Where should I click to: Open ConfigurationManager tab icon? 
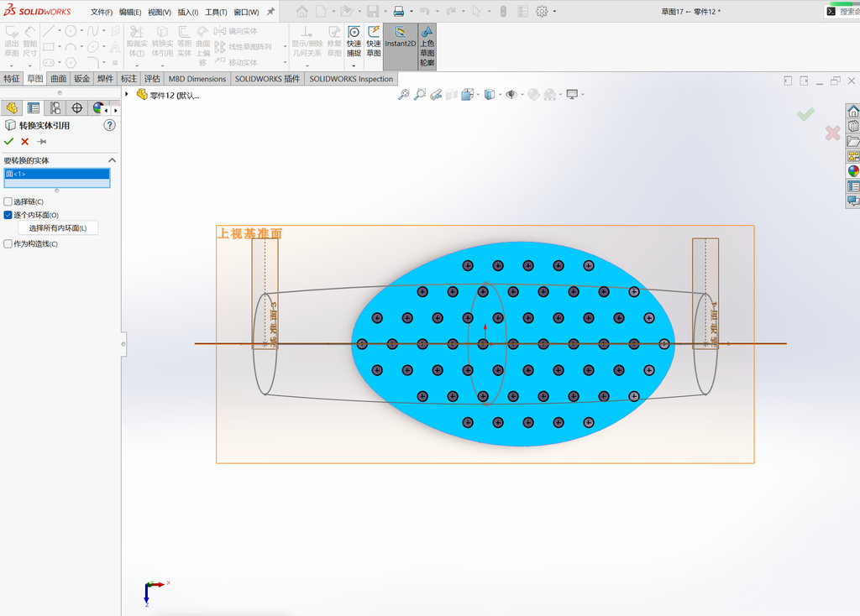click(55, 108)
